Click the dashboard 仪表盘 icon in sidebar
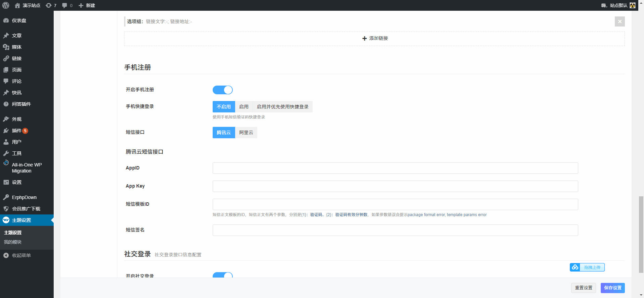The height and width of the screenshot is (298, 644). coord(6,20)
